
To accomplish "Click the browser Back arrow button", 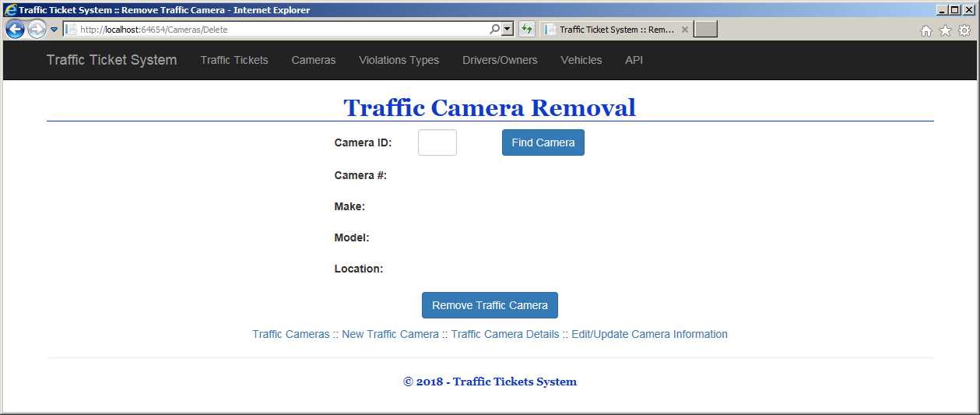I will point(15,30).
